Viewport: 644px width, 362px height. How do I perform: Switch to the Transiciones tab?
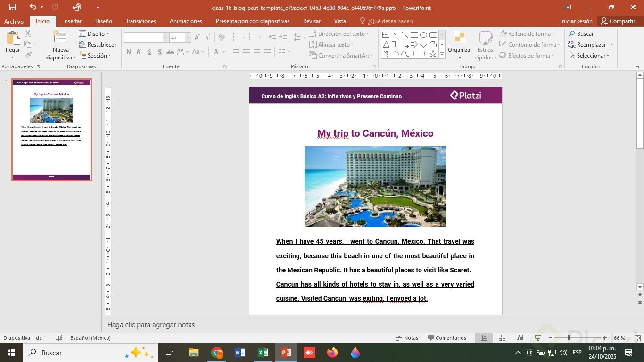tap(141, 21)
